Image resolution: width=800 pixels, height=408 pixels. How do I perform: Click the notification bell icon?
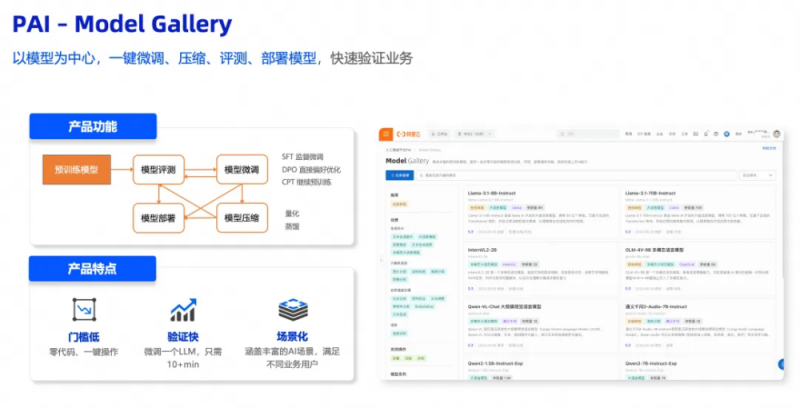706,134
